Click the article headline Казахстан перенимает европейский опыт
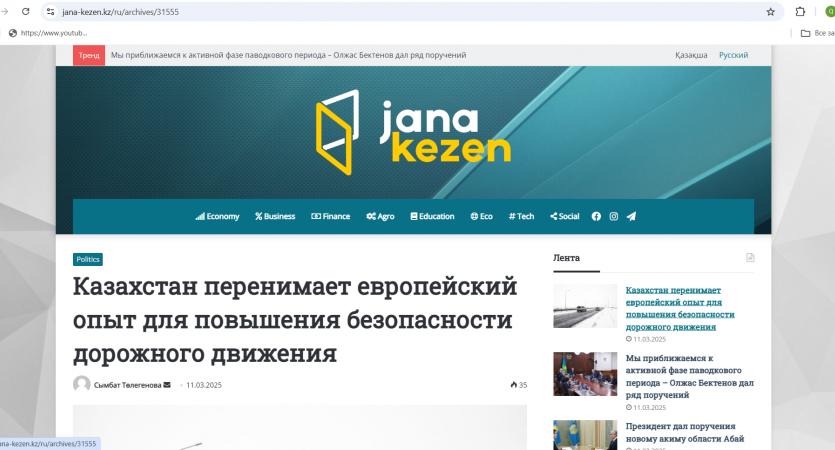Viewport: 835px width, 450px height. pyautogui.click(x=295, y=320)
